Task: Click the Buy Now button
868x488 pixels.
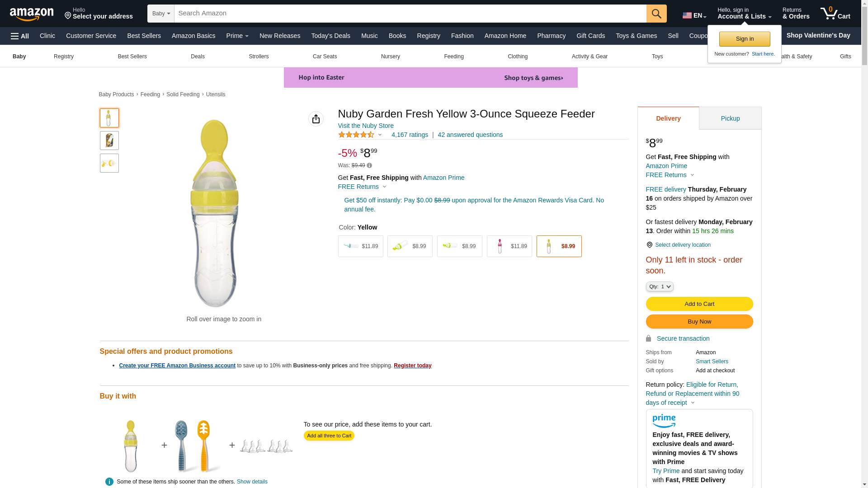Action: pos(699,321)
